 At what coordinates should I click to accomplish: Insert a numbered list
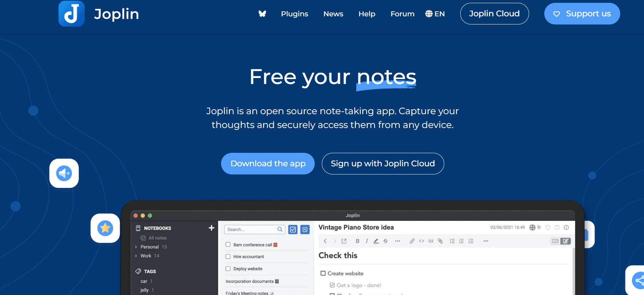click(x=461, y=241)
